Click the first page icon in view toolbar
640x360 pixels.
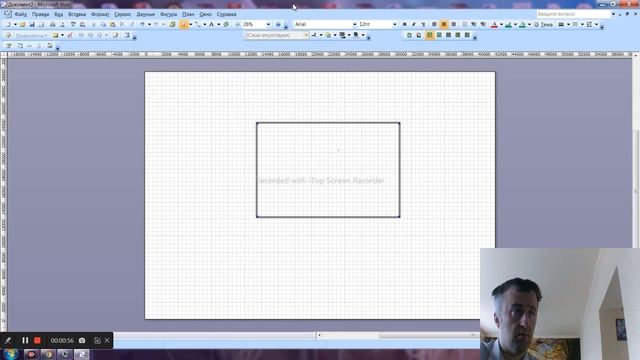pos(409,35)
